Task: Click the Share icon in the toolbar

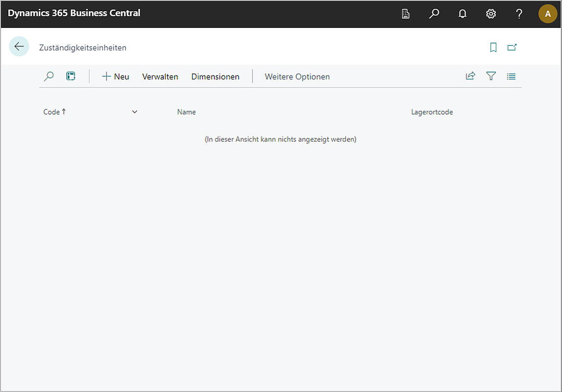Action: pos(470,76)
